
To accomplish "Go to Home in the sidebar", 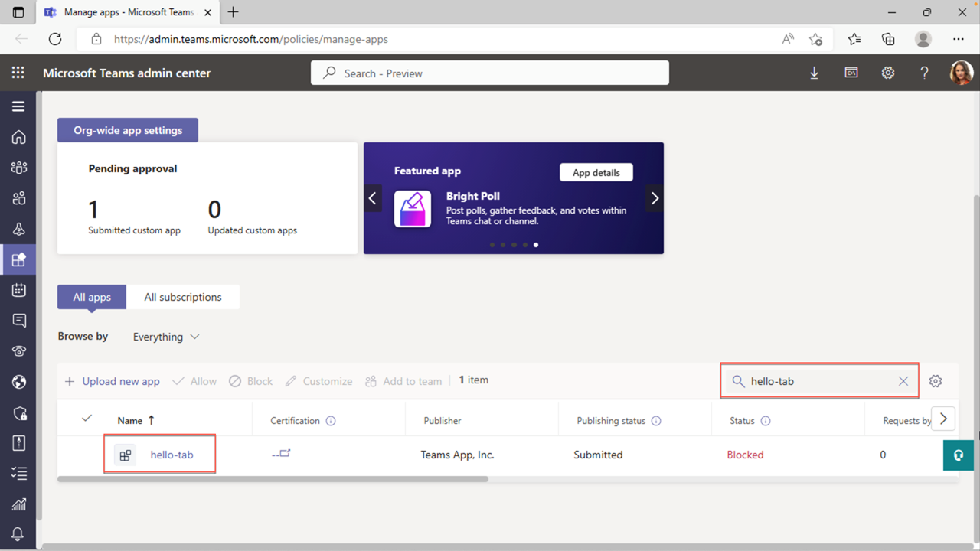I will click(19, 137).
